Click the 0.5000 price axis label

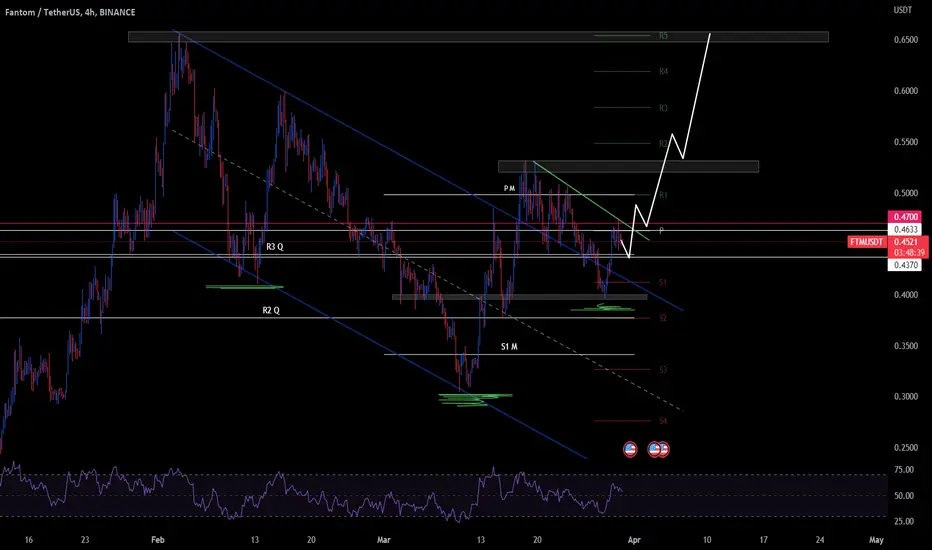click(x=906, y=193)
